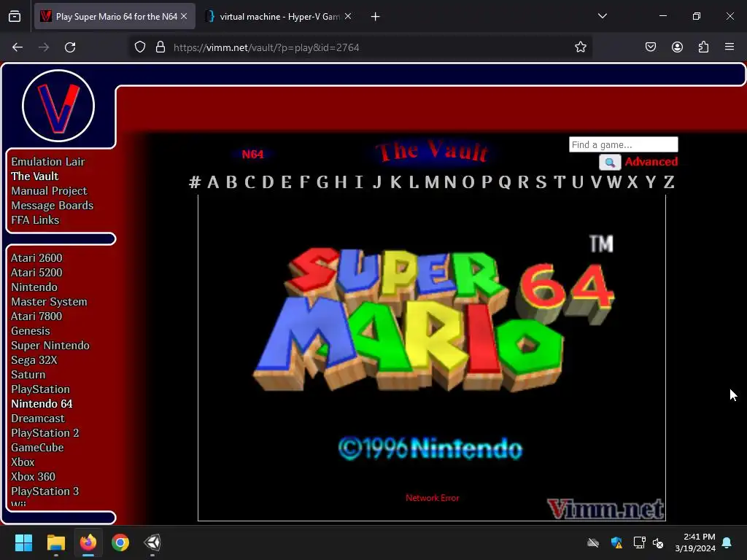Open the extensions puzzle icon

click(x=703, y=47)
